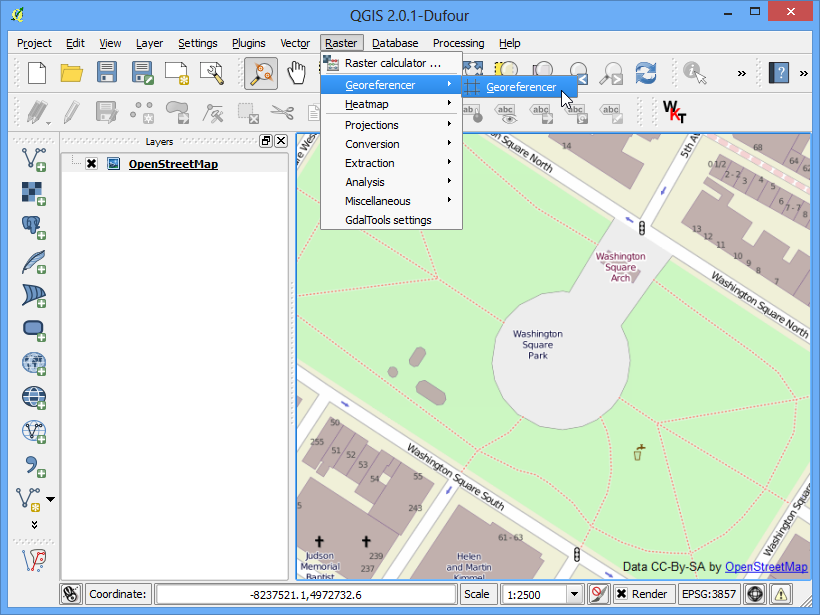
Task: Click the bottom left-toolbar plugin icon
Action: pos(35,561)
